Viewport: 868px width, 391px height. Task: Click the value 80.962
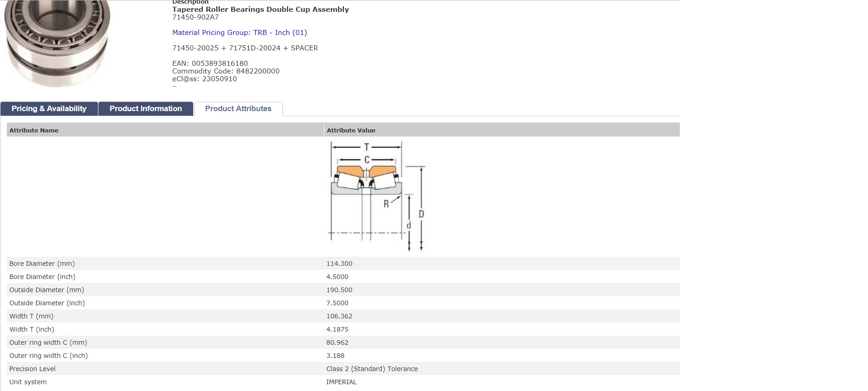[x=337, y=342]
